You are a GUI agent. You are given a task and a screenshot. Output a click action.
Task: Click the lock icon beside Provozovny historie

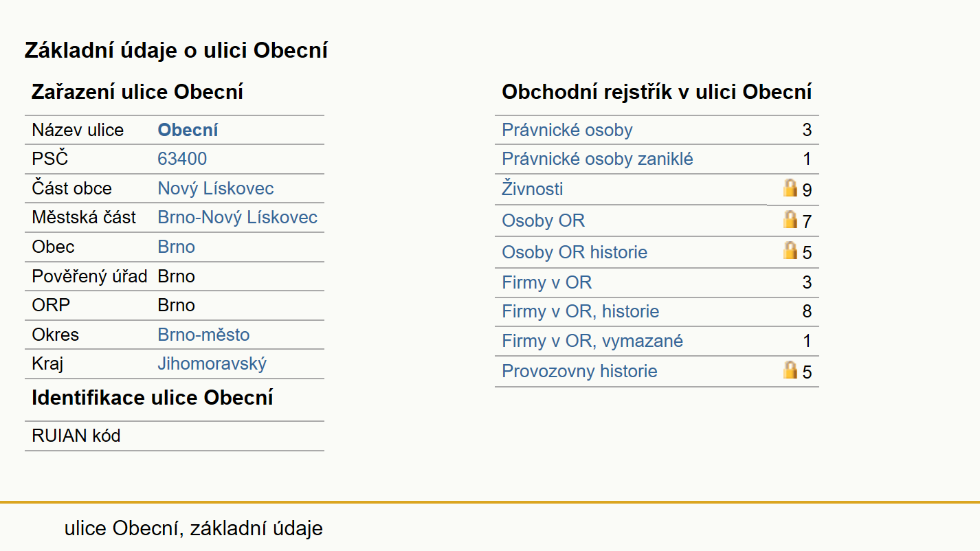click(790, 370)
